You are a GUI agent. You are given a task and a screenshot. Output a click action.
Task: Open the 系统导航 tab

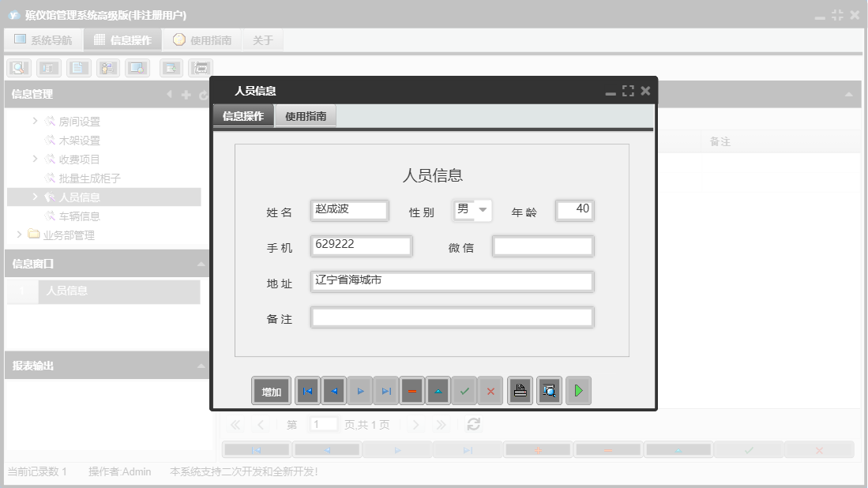coord(43,39)
